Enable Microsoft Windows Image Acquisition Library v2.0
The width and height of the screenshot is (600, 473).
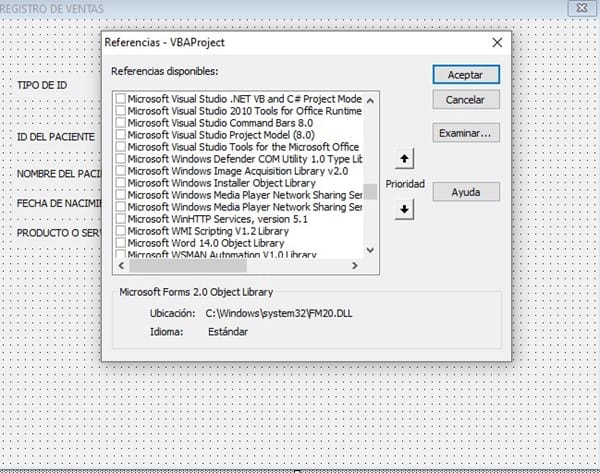[121, 171]
